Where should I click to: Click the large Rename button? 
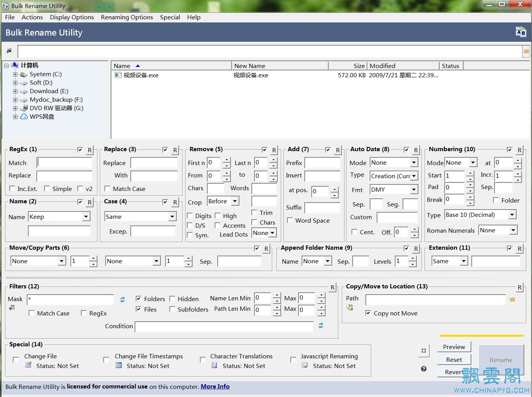[501, 360]
